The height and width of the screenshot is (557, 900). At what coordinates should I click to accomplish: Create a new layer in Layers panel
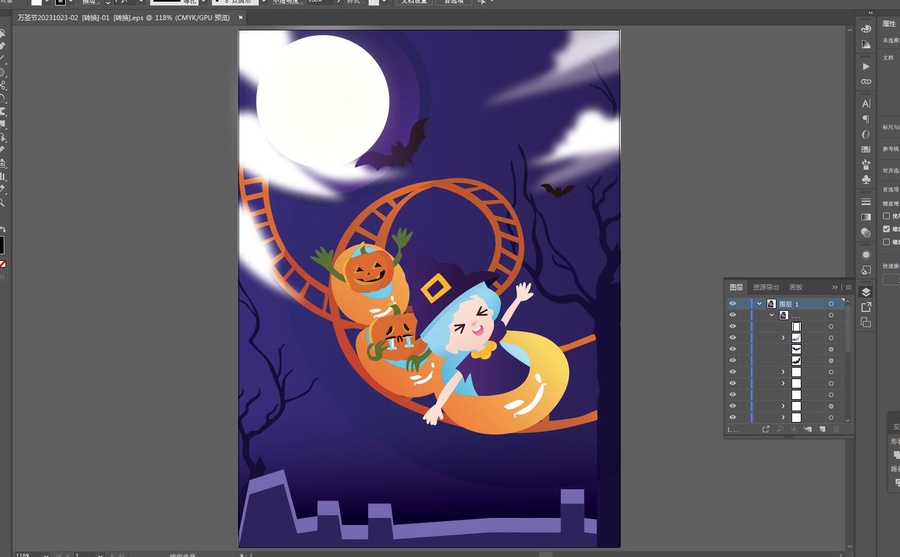822,429
